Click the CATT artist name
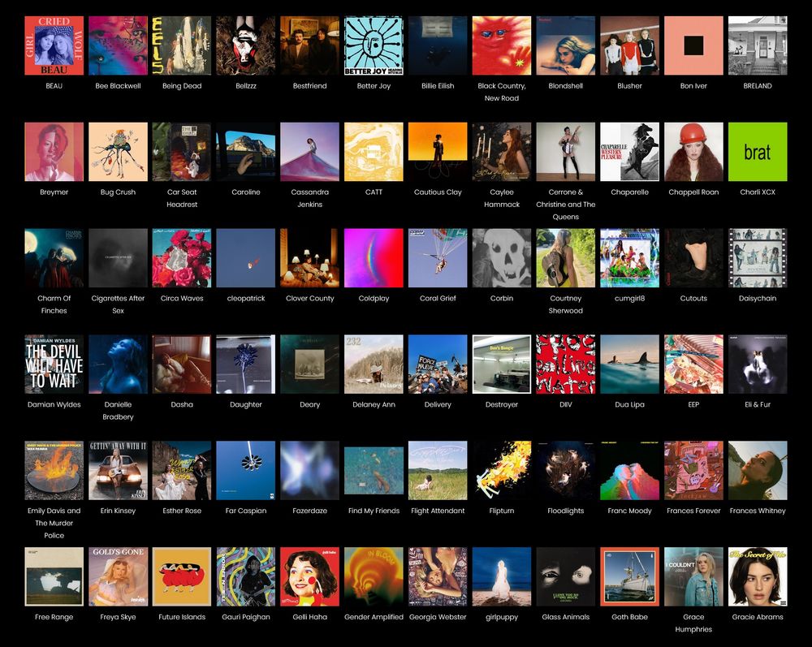This screenshot has width=812, height=647. pos(374,192)
